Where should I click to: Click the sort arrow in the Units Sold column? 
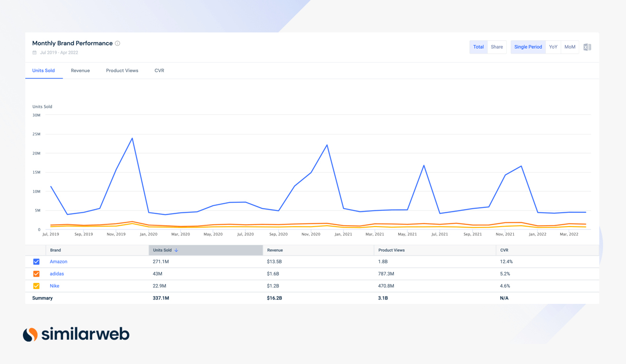pos(176,250)
